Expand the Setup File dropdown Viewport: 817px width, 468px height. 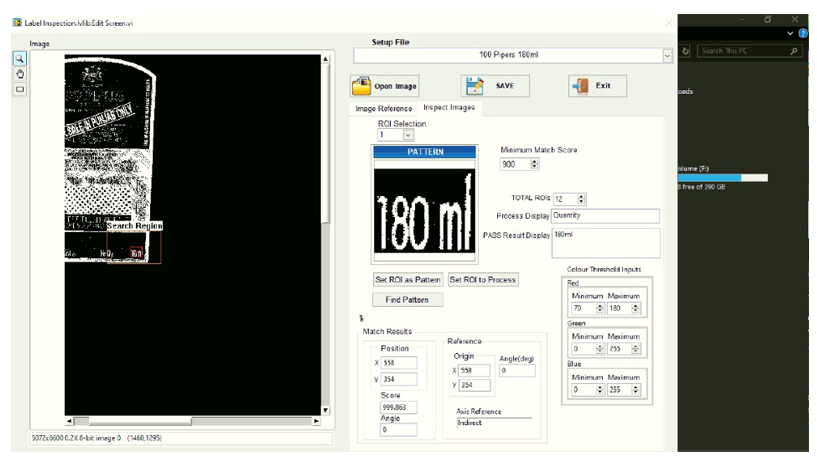667,55
